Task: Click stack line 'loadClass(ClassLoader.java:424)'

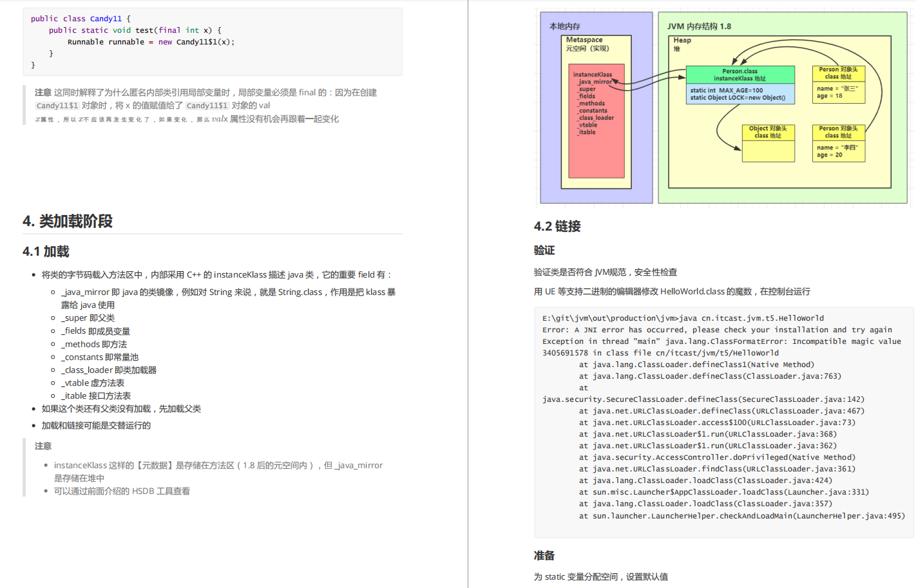Action: point(705,480)
